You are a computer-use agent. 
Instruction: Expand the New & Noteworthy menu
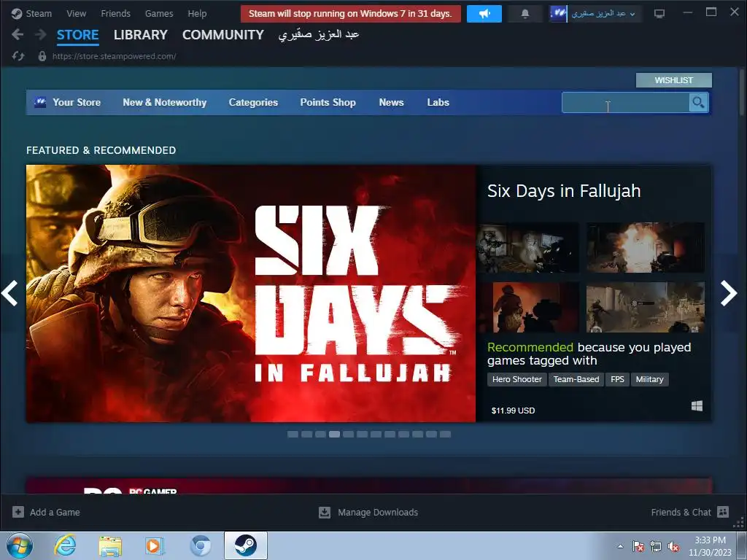(x=164, y=102)
